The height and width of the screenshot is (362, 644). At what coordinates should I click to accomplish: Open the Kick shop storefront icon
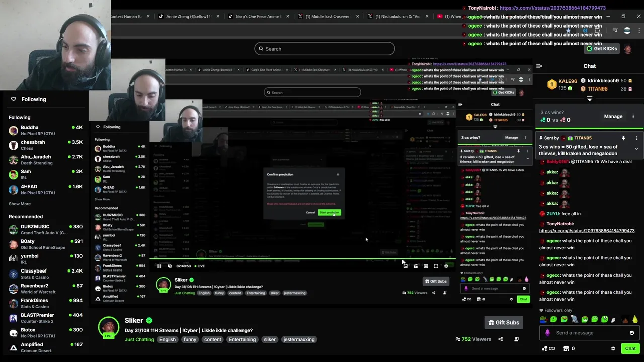[566, 348]
